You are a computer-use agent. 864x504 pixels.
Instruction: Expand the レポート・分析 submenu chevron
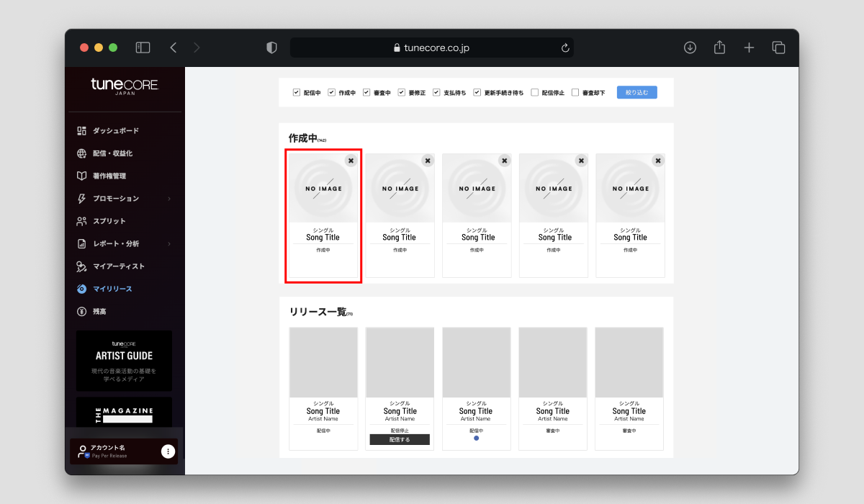click(169, 244)
